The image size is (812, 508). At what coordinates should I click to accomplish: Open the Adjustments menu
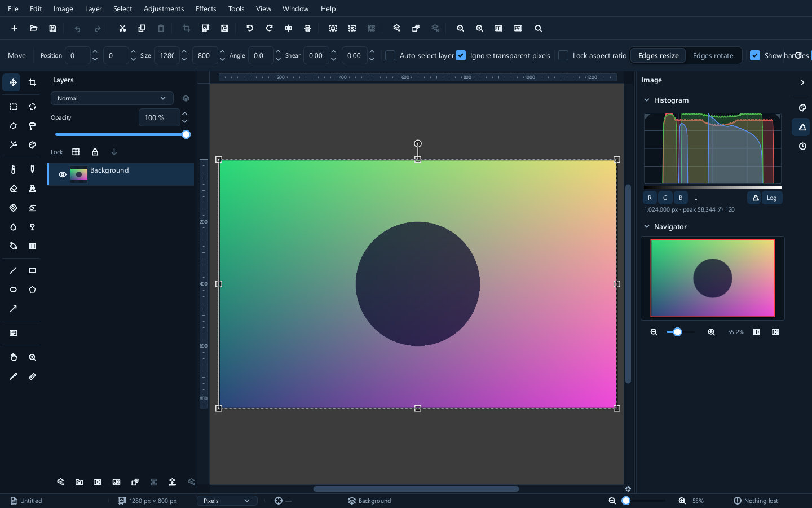[164, 8]
